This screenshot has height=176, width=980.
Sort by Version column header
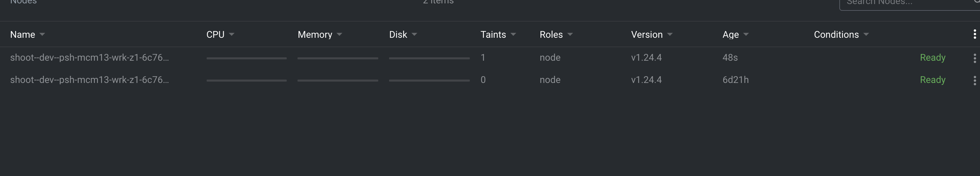pos(647,35)
